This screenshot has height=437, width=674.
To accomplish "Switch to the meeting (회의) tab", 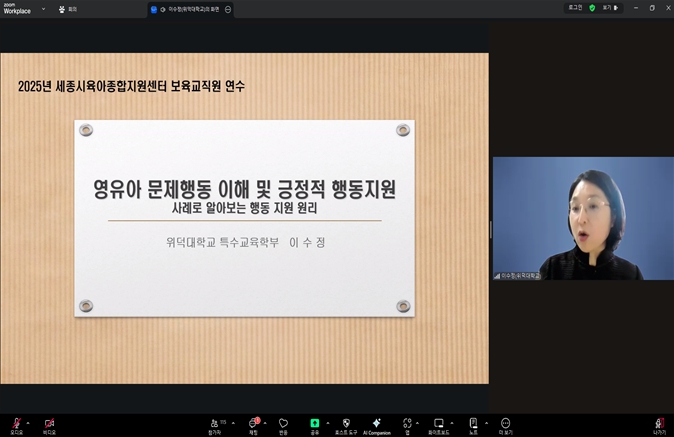I will click(68, 9).
